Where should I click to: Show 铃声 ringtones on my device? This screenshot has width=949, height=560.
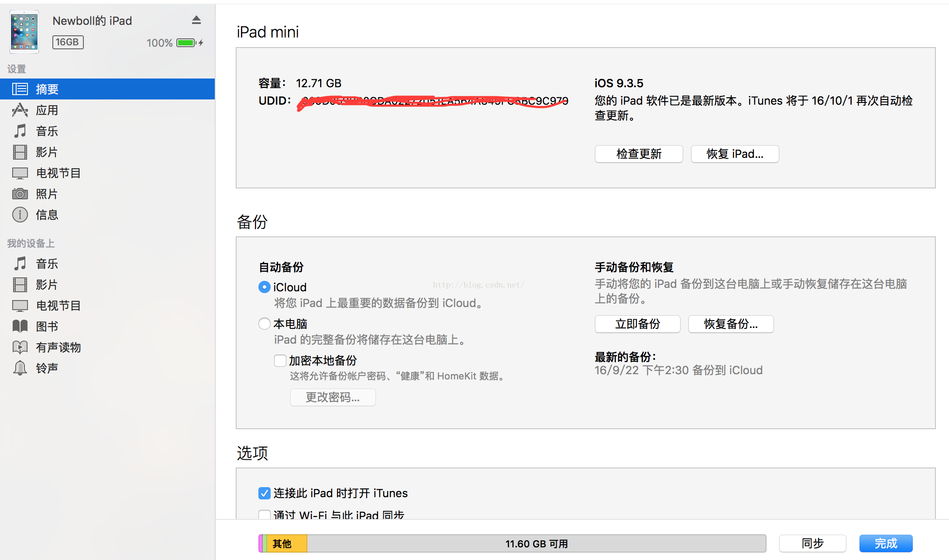[107, 368]
